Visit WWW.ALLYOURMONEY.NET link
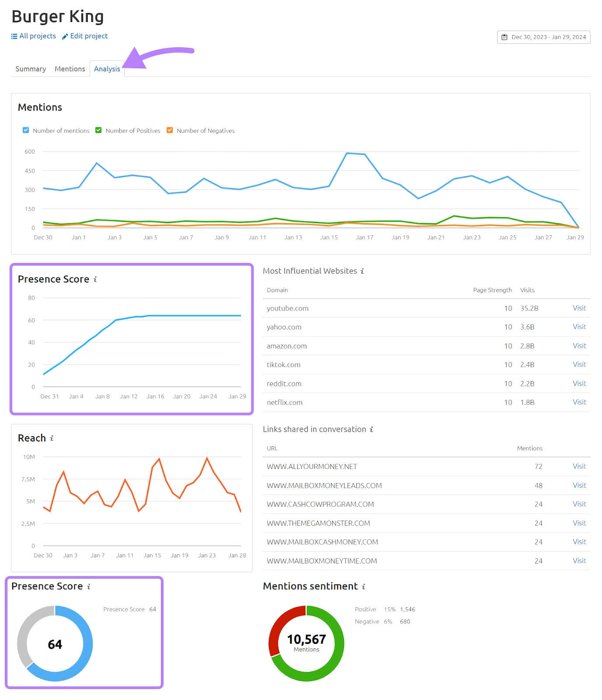 [579, 466]
